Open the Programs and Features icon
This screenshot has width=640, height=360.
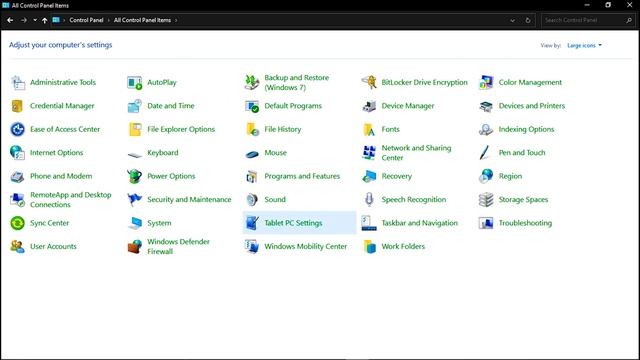click(x=252, y=176)
